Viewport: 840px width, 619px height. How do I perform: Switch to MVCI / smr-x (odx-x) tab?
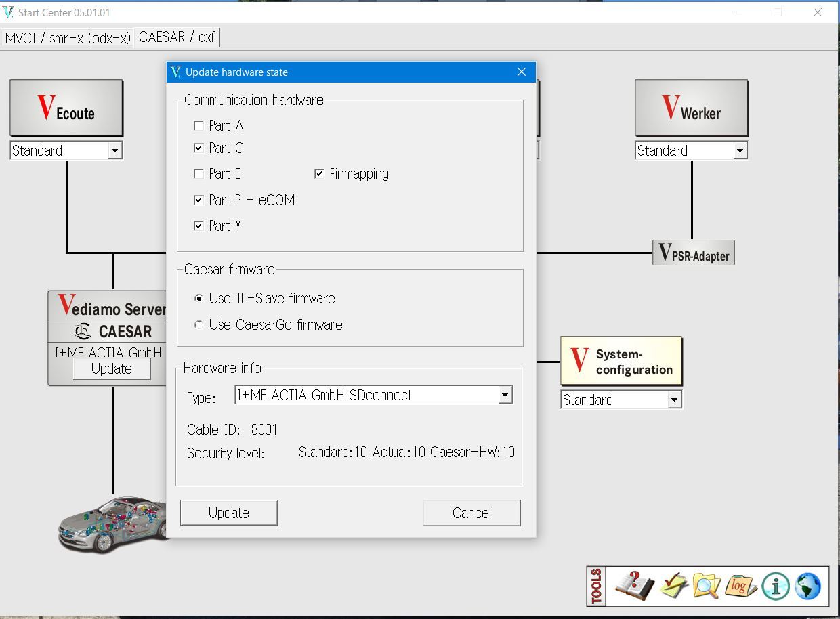click(x=67, y=38)
